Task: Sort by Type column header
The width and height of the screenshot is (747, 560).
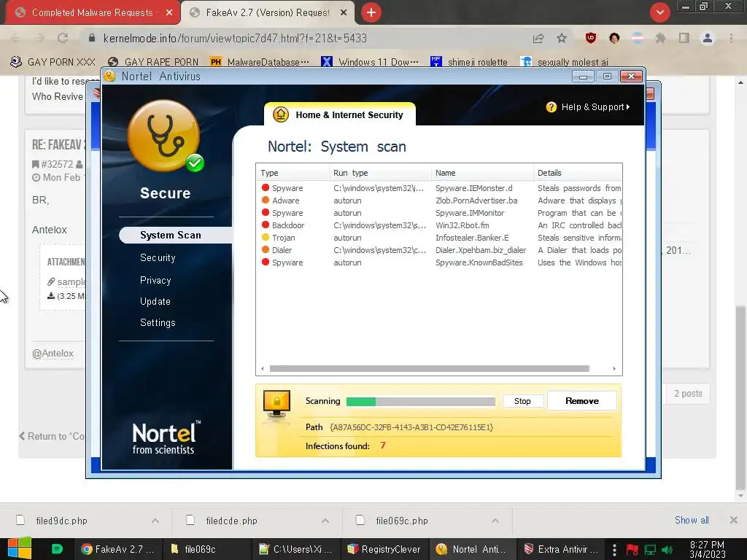Action: 293,173
